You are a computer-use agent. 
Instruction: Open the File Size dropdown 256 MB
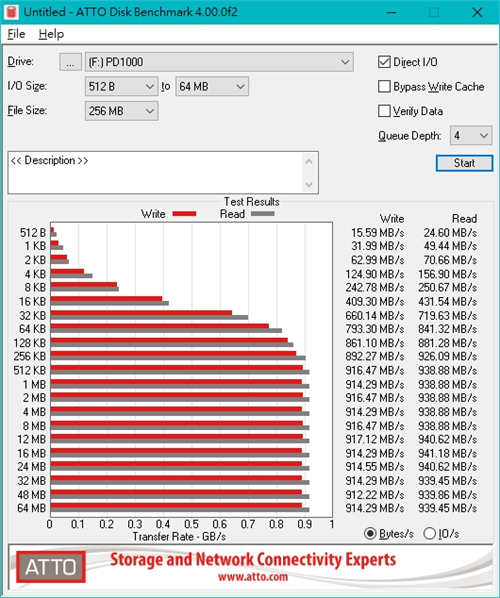click(121, 111)
